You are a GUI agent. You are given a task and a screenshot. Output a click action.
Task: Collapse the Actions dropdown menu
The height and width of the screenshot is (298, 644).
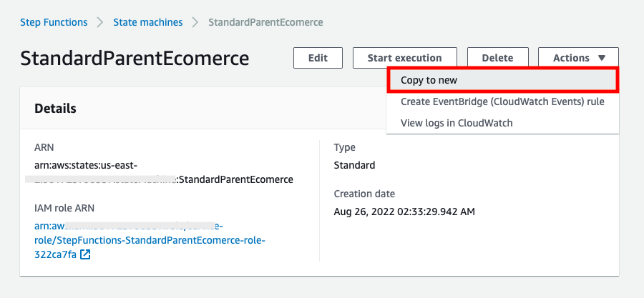point(578,58)
